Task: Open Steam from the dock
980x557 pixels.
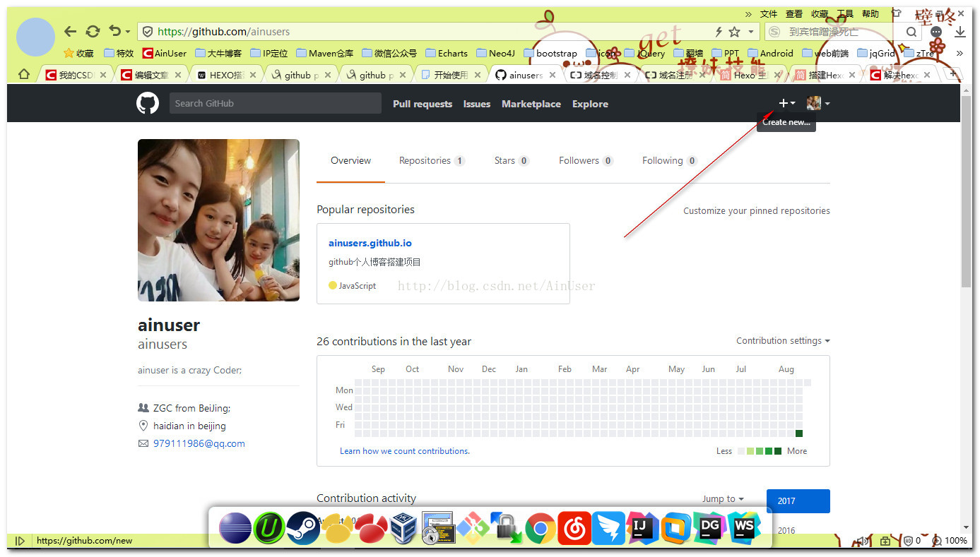Action: (x=303, y=528)
